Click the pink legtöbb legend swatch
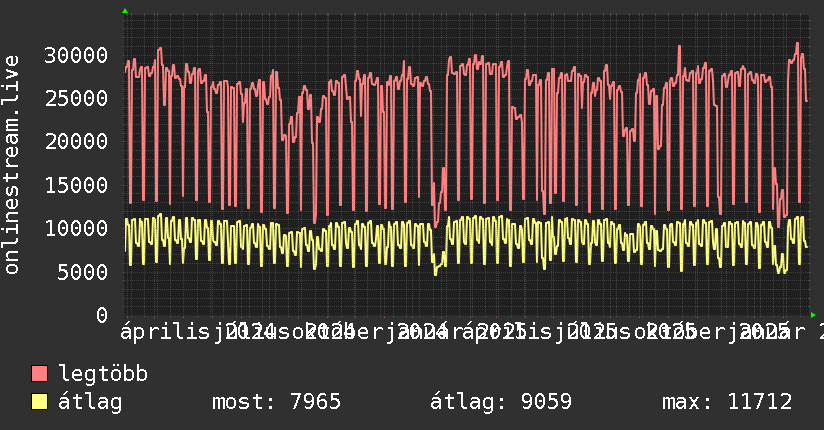 click(39, 374)
